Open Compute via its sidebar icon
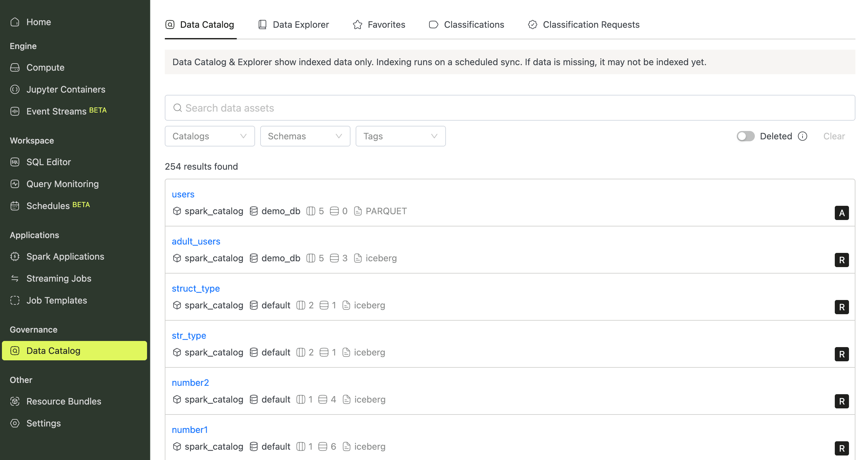The image size is (868, 460). tap(15, 67)
